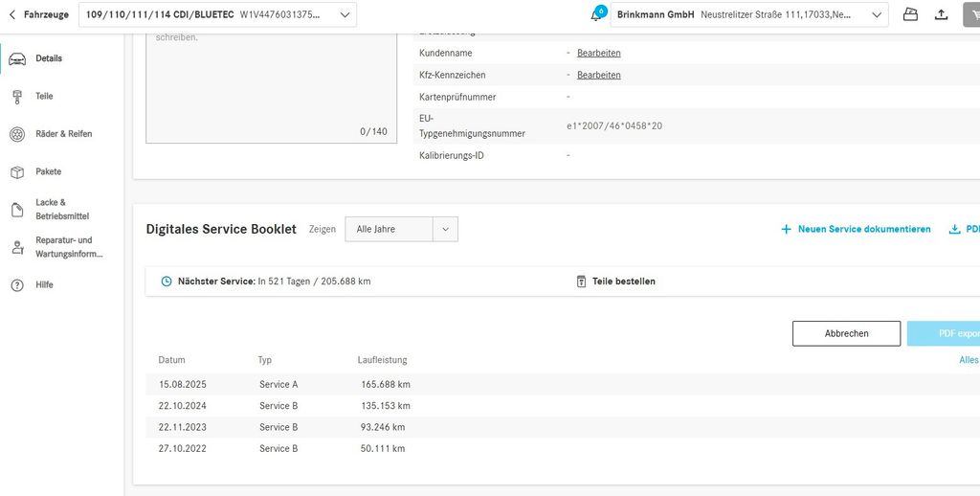Click the Details car icon
The height and width of the screenshot is (496, 980).
pos(17,59)
